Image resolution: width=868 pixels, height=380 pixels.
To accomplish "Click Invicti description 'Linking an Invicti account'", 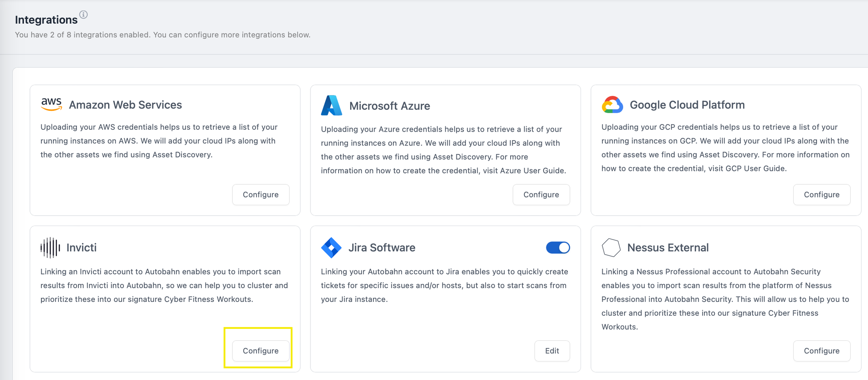I will tap(92, 271).
